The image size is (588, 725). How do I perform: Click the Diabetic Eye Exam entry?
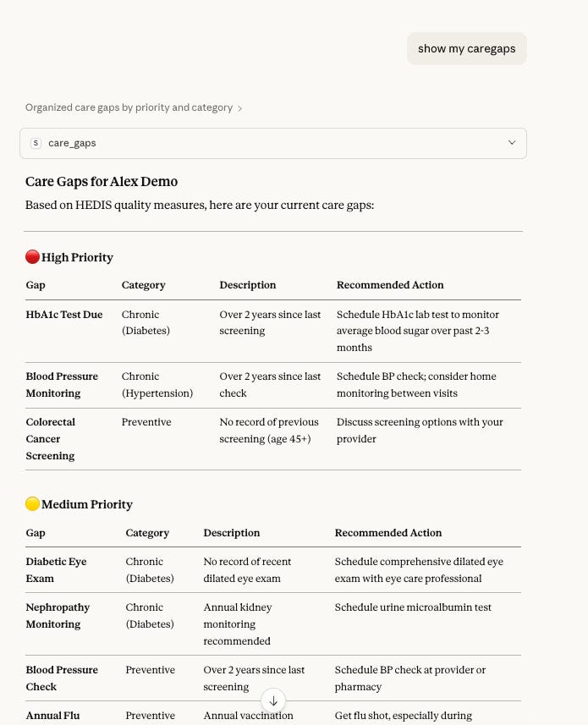click(x=56, y=570)
